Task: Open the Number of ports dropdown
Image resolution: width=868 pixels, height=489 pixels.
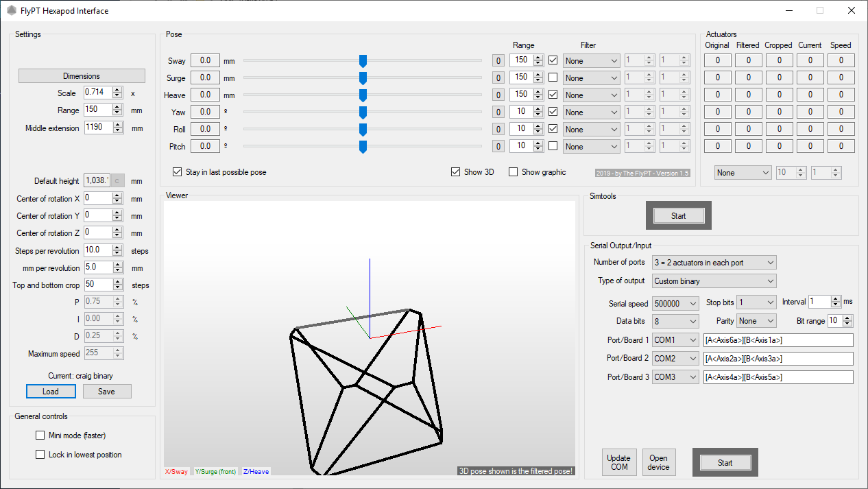Action: point(714,262)
